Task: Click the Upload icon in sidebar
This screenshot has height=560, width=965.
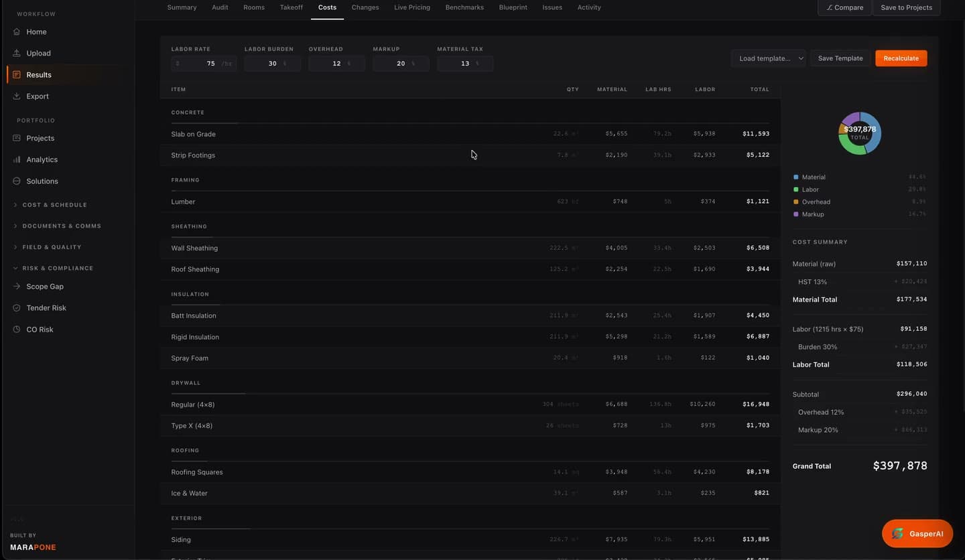Action: pyautogui.click(x=17, y=53)
